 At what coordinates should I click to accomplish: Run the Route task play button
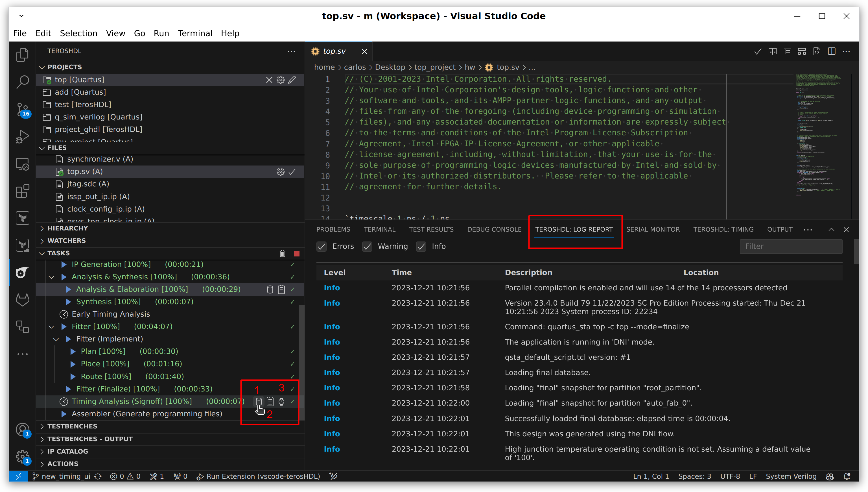[73, 376]
